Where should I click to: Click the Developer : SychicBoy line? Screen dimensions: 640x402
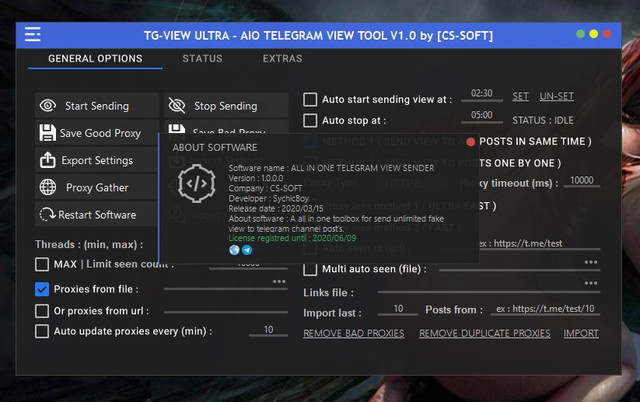pos(269,199)
